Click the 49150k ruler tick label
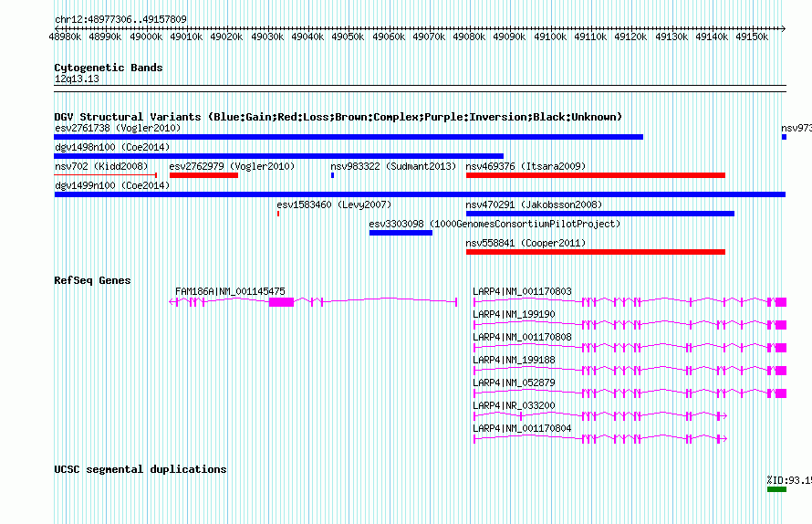Screen dimensions: 812x524 [x=752, y=37]
